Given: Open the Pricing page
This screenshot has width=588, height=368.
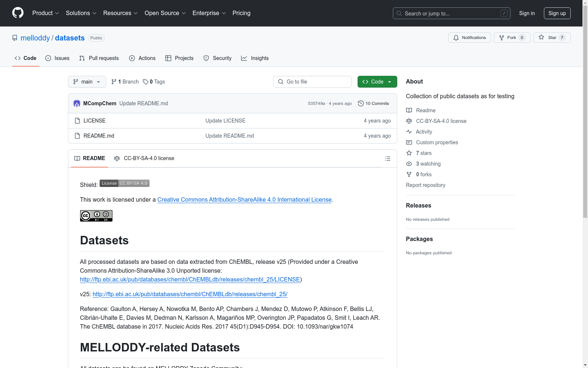Looking at the screenshot, I should click(x=241, y=13).
